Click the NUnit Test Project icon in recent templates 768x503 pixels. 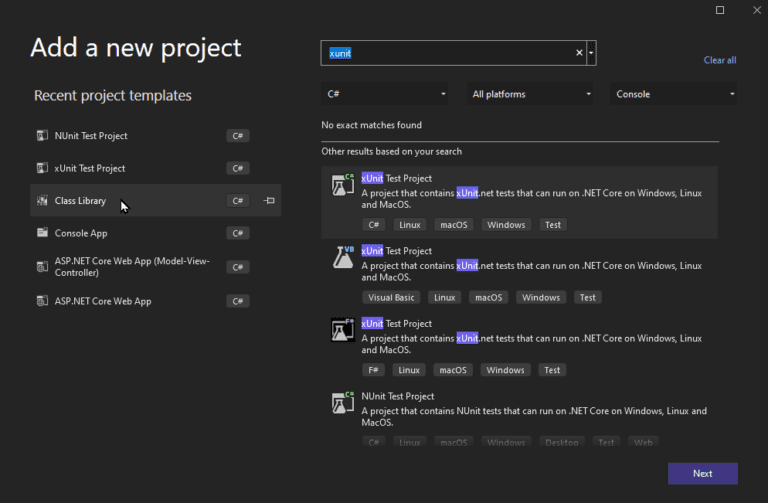click(42, 136)
